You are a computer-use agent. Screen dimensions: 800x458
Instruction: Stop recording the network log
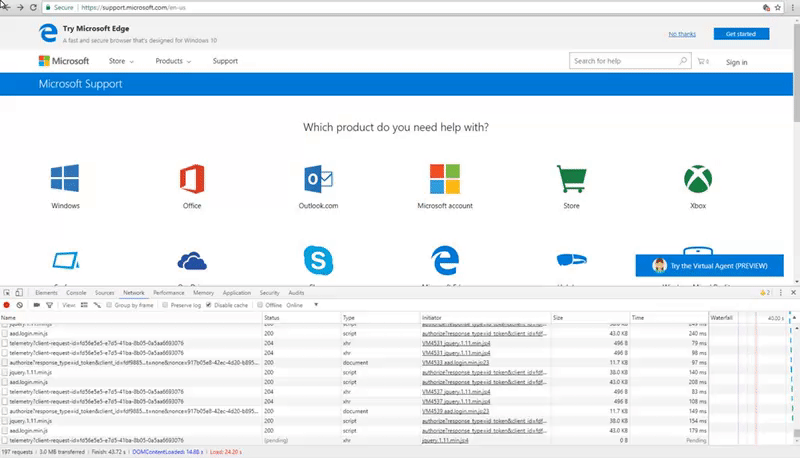[x=7, y=305]
